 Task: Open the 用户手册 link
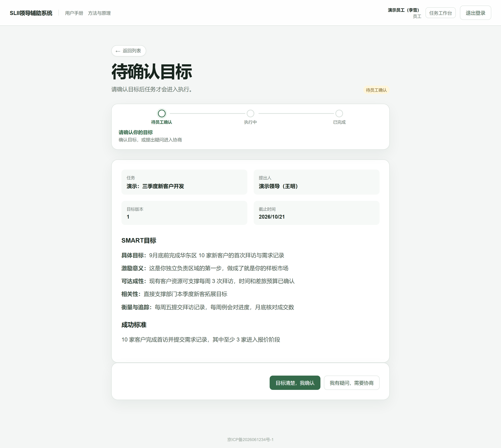pos(74,13)
